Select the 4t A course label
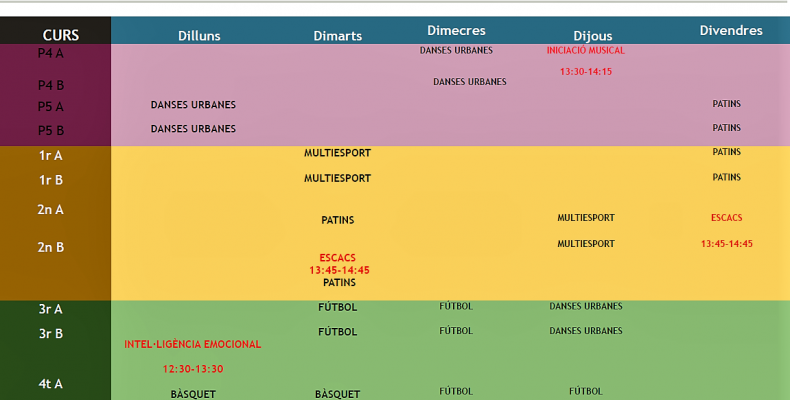790x400 pixels. [50, 384]
